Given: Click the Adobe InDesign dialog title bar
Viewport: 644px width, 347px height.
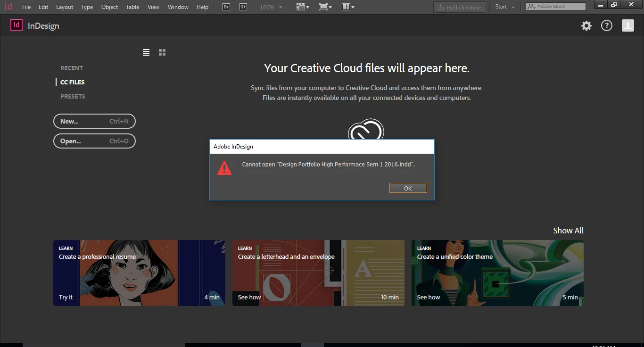Looking at the screenshot, I should tap(322, 147).
